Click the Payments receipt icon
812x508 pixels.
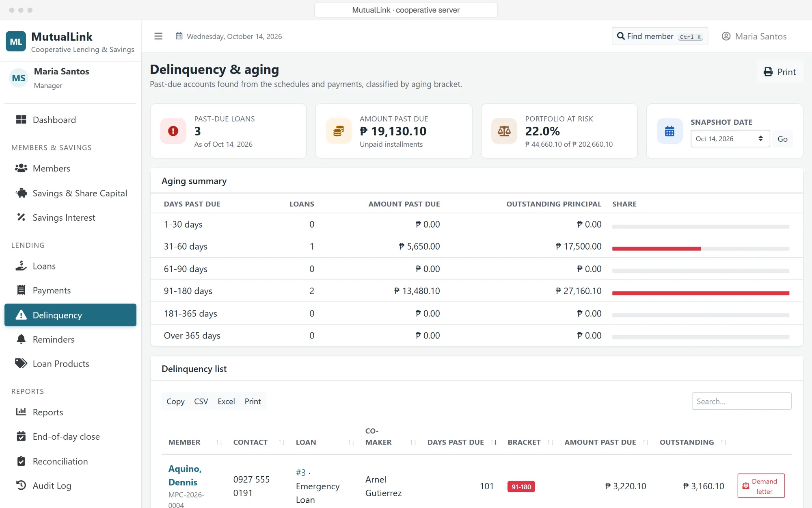[21, 290]
